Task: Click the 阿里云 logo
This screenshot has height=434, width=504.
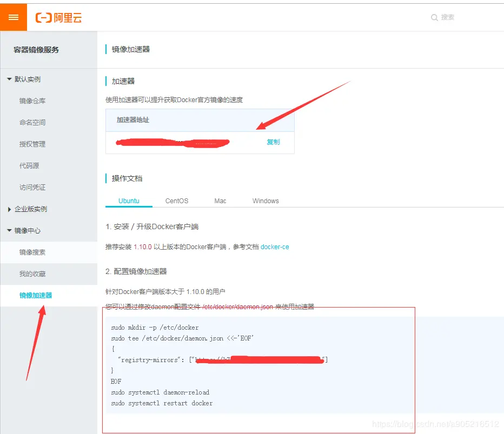Action: (58, 18)
